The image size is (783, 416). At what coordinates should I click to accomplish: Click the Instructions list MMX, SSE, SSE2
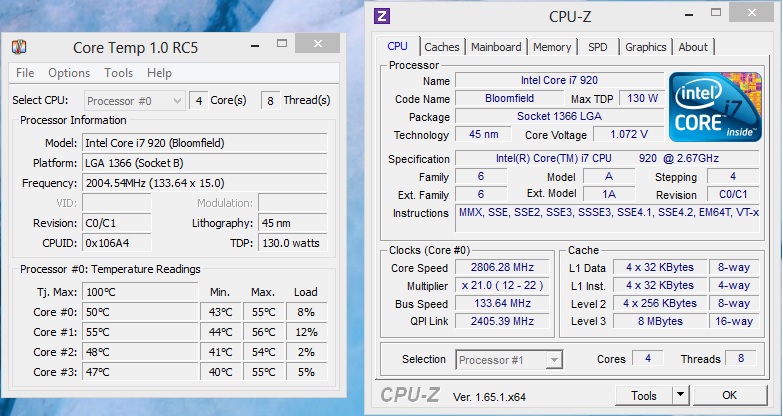point(607,218)
